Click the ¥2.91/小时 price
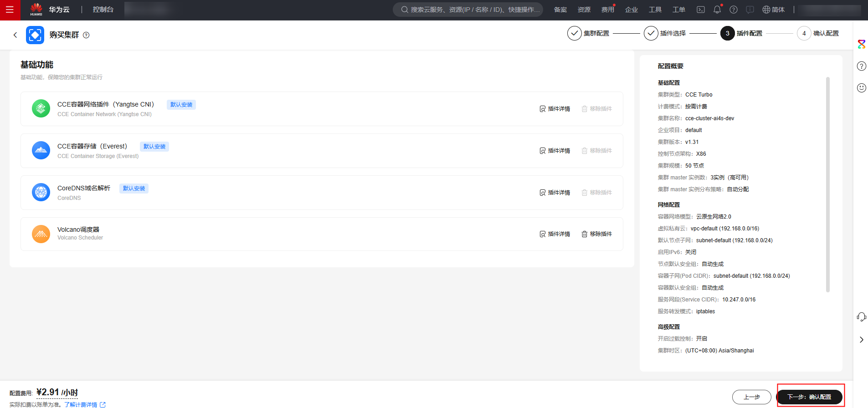The width and height of the screenshot is (868, 408). (x=57, y=393)
